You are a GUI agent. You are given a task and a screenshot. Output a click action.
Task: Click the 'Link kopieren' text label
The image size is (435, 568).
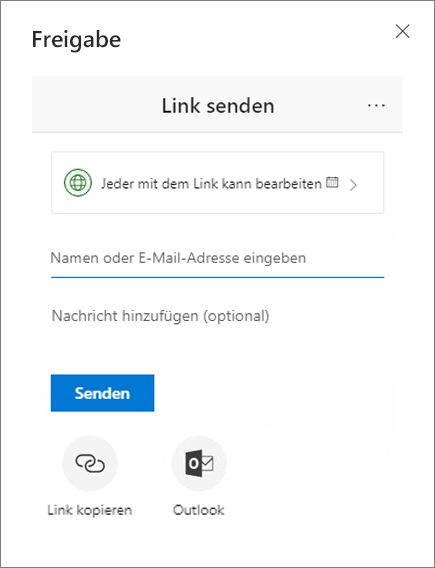[89, 510]
